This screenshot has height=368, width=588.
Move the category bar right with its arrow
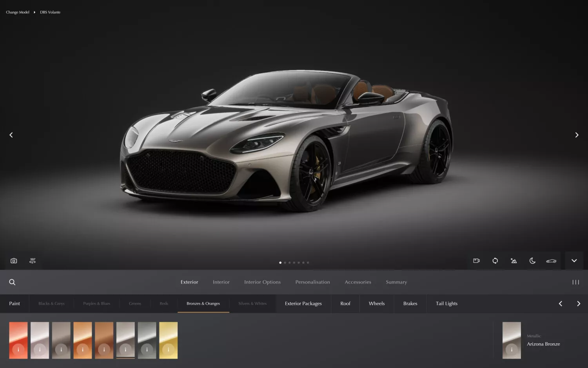tap(579, 304)
